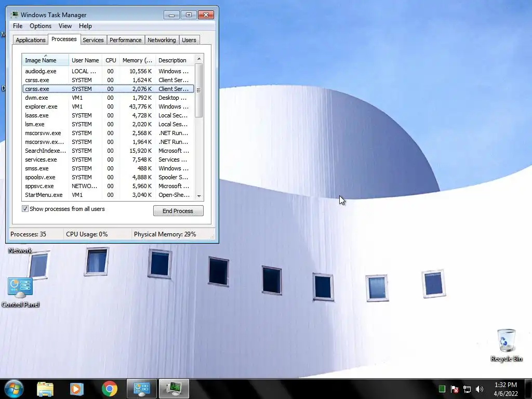This screenshot has width=532, height=399.
Task: Select the SearchIndexer process row
Action: pyautogui.click(x=108, y=151)
